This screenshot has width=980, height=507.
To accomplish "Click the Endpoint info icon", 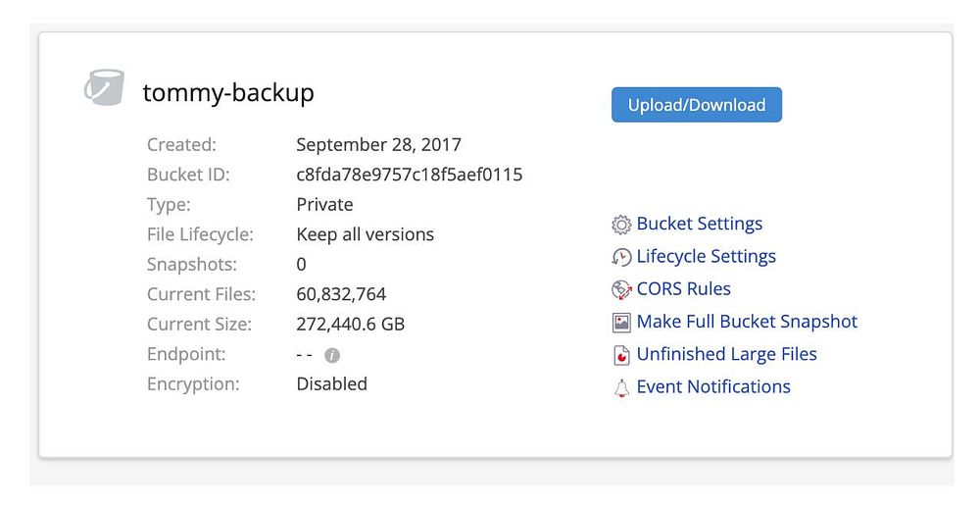I will click(332, 355).
